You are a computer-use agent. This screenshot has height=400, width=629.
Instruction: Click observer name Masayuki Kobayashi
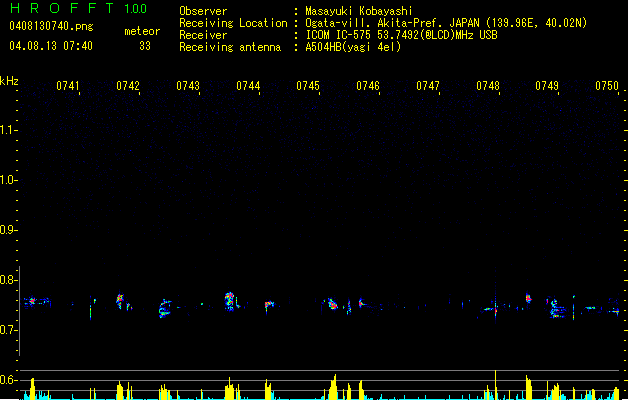[x=359, y=11]
